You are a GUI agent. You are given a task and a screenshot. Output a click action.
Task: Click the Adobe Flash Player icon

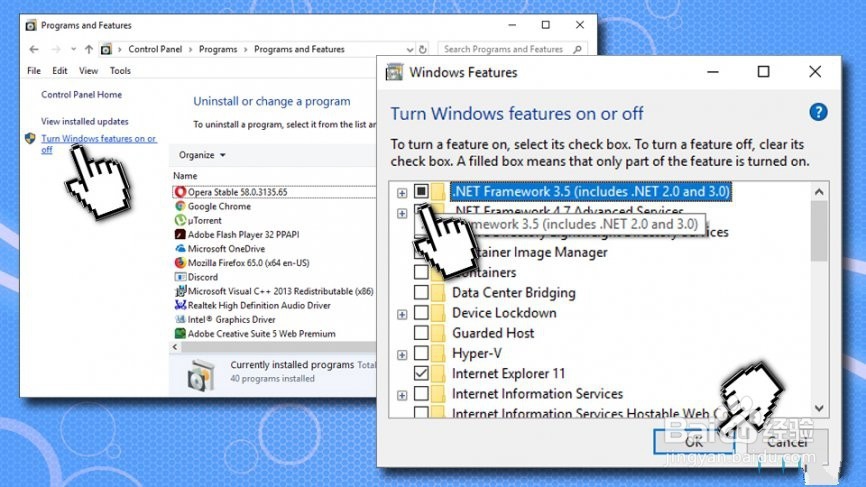point(179,234)
